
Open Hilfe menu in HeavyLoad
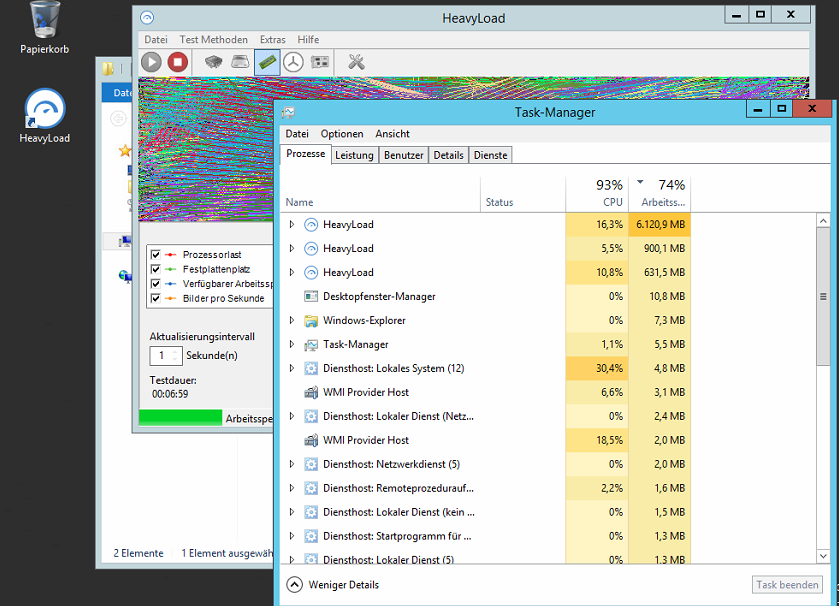click(308, 40)
